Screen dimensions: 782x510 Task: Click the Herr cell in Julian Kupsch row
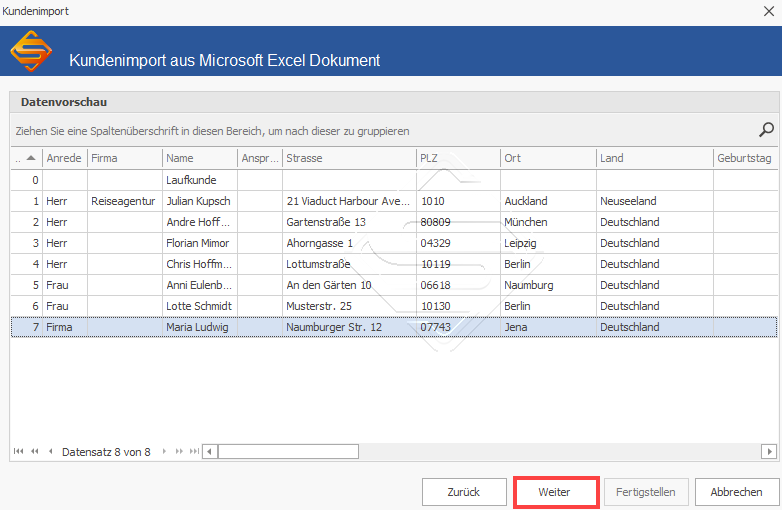65,201
